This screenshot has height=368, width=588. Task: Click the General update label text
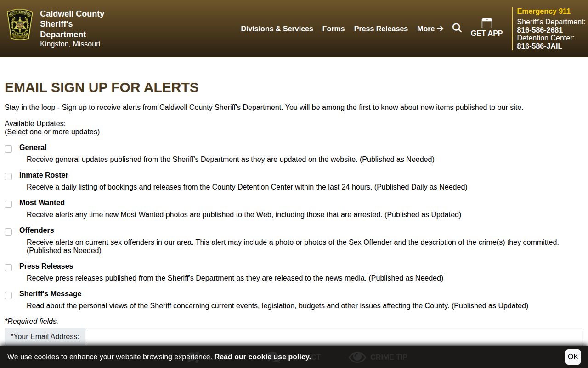click(33, 147)
